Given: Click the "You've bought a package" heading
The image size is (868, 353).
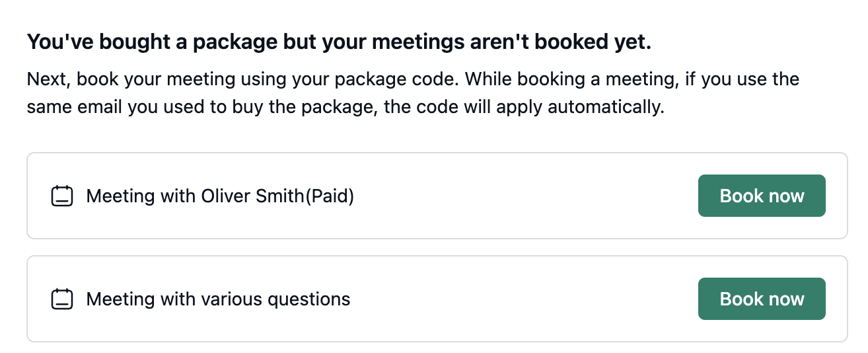Looking at the screenshot, I should 338,42.
